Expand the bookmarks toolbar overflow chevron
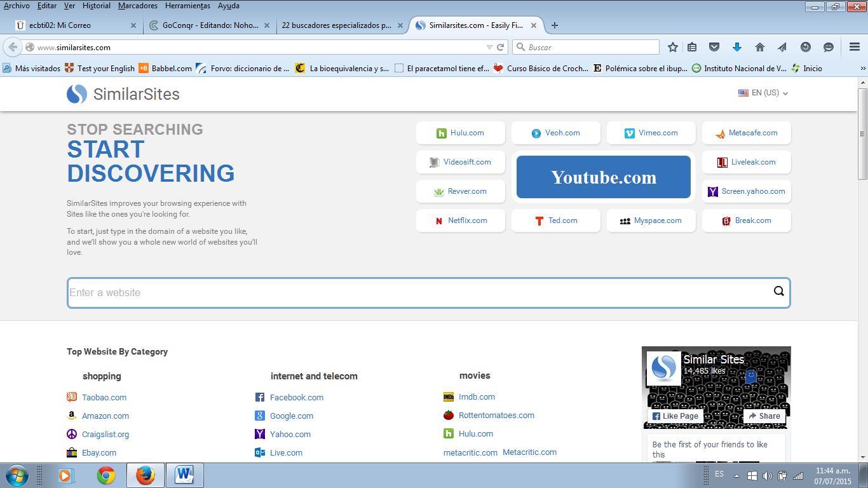This screenshot has height=488, width=868. pos(862,68)
